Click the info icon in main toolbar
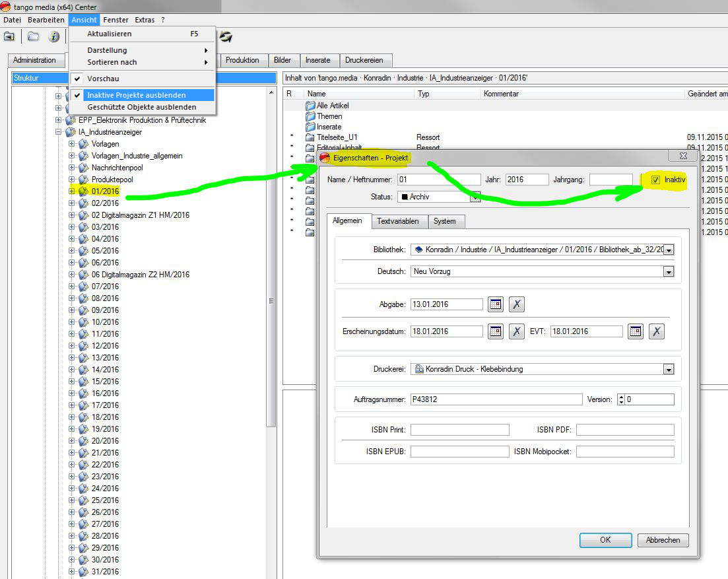 click(54, 36)
